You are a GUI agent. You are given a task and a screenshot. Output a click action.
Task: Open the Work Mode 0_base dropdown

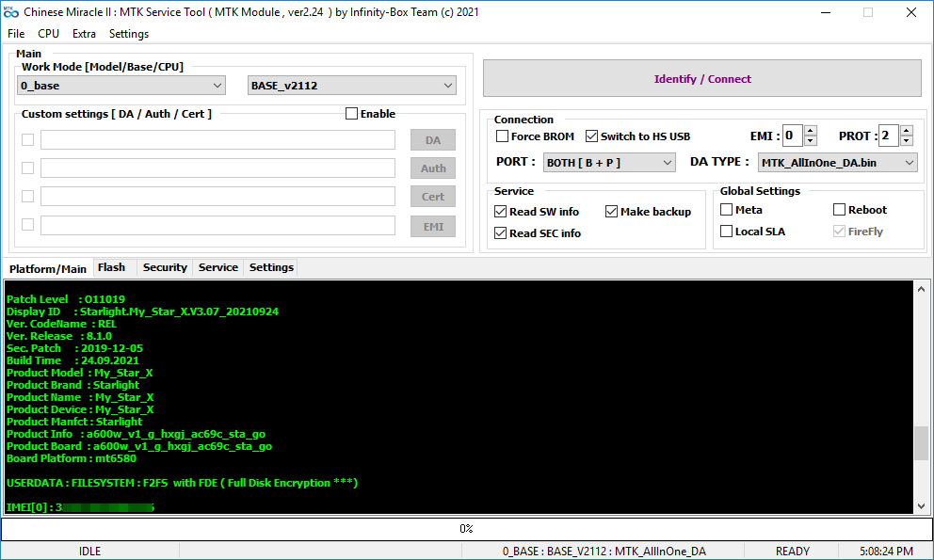point(121,86)
